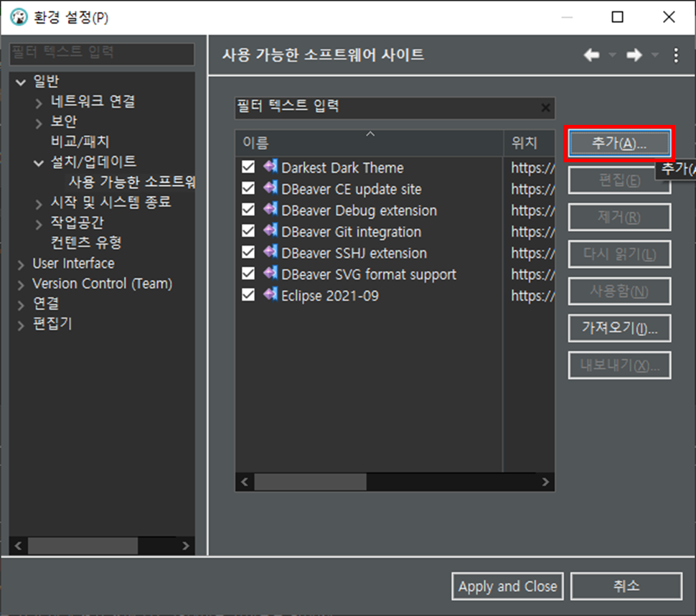
Task: Expand the User Interface node
Action: point(20,265)
